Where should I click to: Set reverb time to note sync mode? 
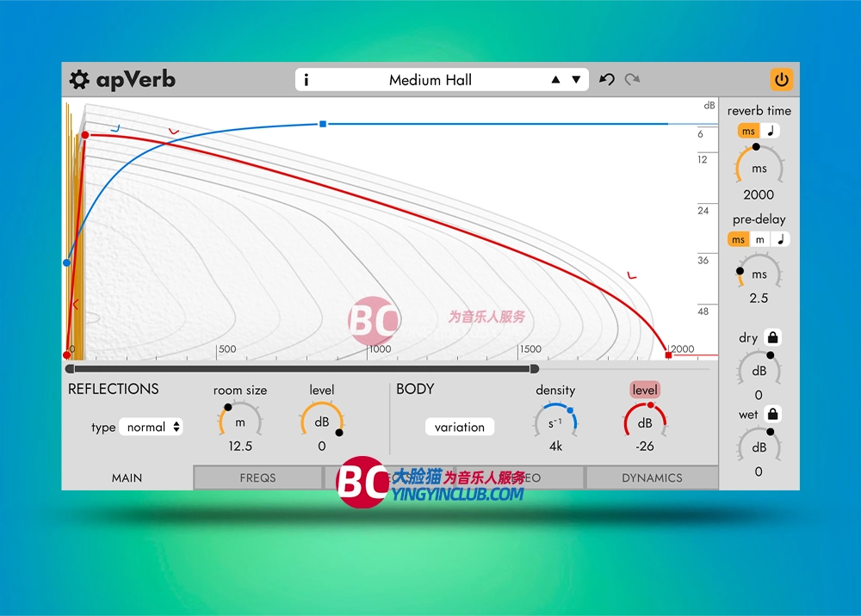point(771,131)
